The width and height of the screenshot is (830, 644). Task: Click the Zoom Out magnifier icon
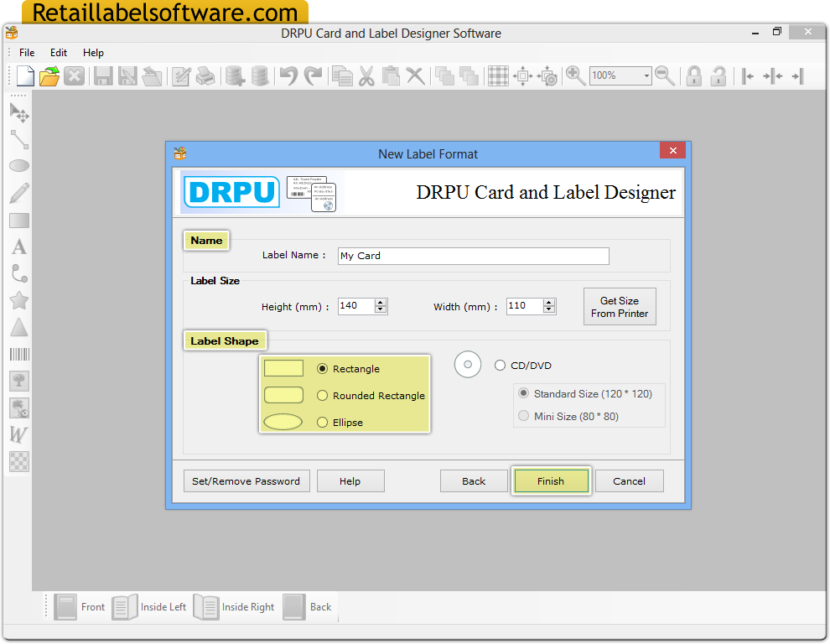coord(665,75)
